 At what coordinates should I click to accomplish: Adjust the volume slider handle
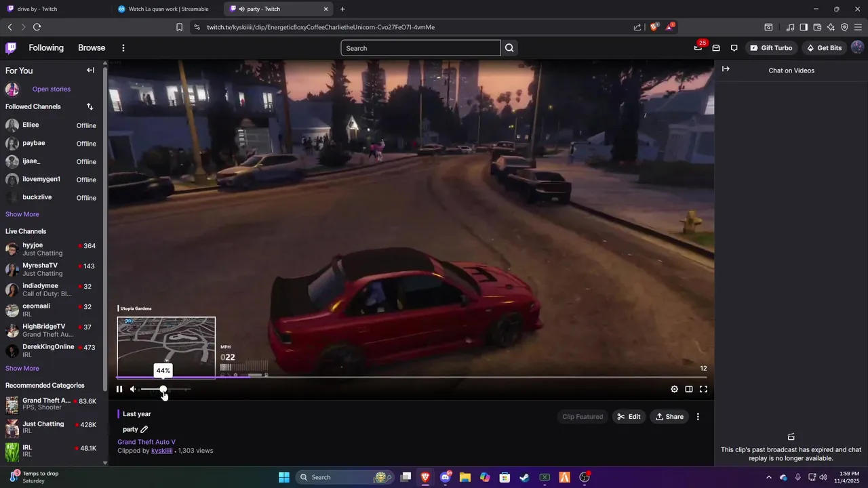click(163, 389)
